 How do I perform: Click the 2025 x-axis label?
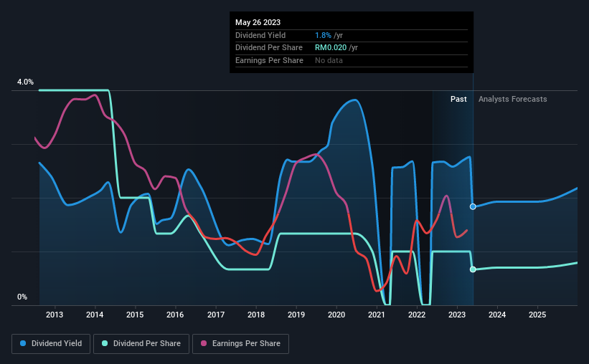click(x=537, y=315)
